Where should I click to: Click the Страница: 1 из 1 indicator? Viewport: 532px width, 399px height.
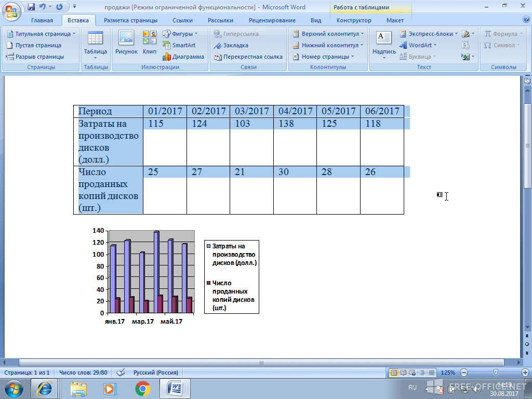(27, 373)
